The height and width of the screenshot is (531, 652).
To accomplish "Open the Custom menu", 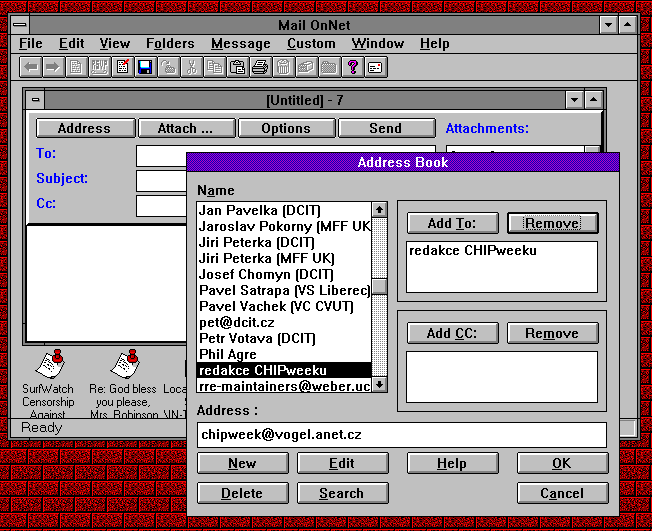I will point(311,43).
